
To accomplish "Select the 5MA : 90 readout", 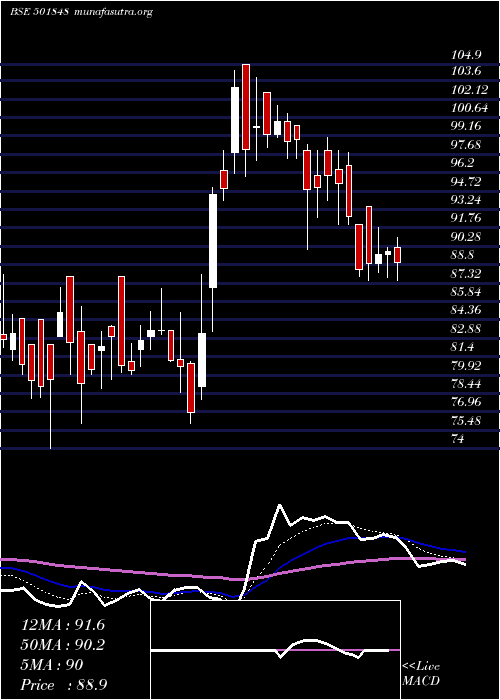I will [x=52, y=665].
